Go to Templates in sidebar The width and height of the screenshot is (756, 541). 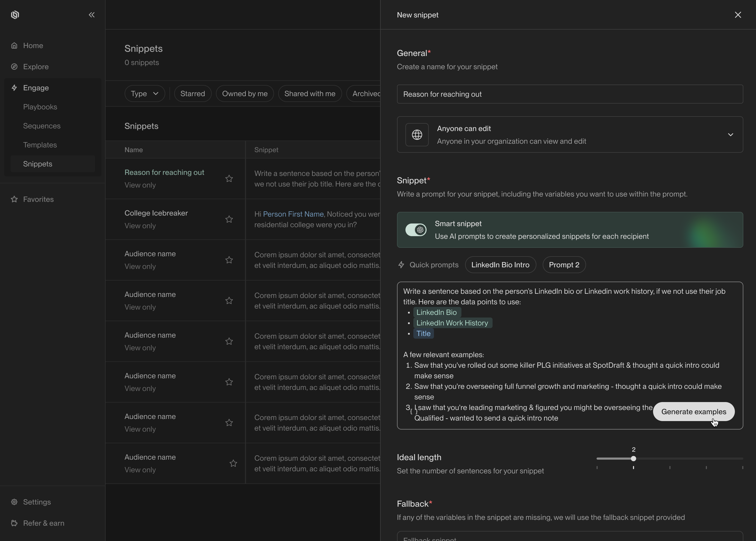[x=40, y=145]
